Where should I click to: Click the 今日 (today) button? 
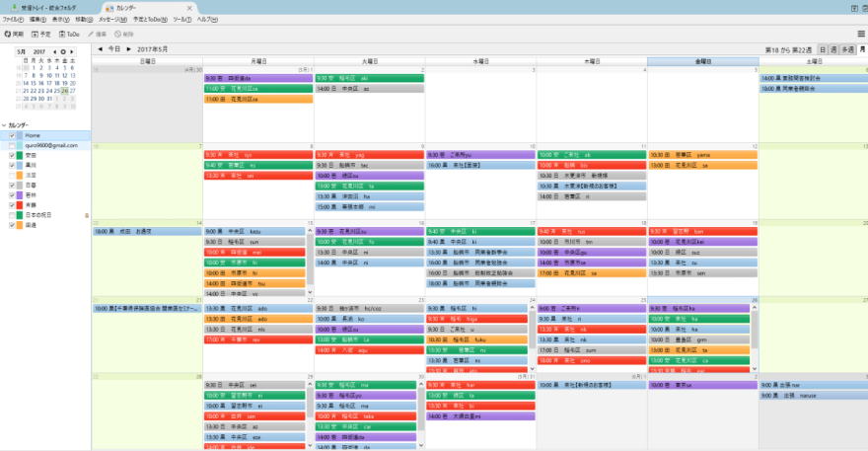click(114, 48)
